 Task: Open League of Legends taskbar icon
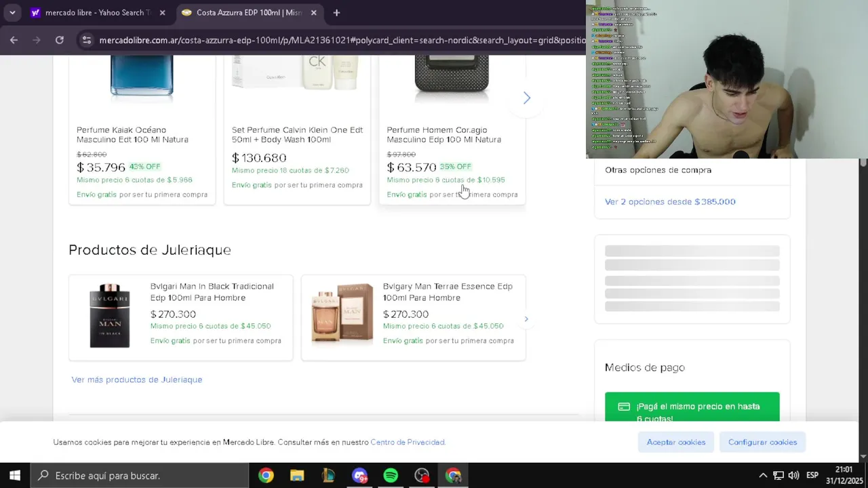tap(328, 475)
